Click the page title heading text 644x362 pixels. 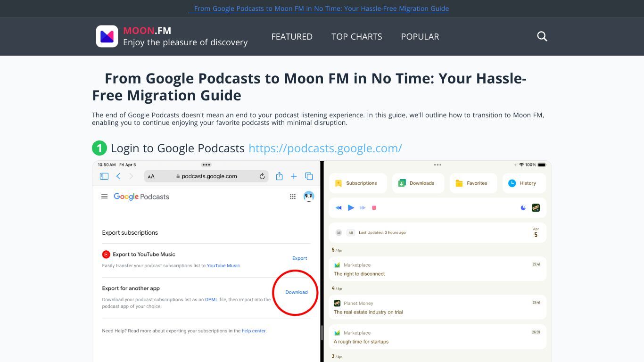point(309,87)
